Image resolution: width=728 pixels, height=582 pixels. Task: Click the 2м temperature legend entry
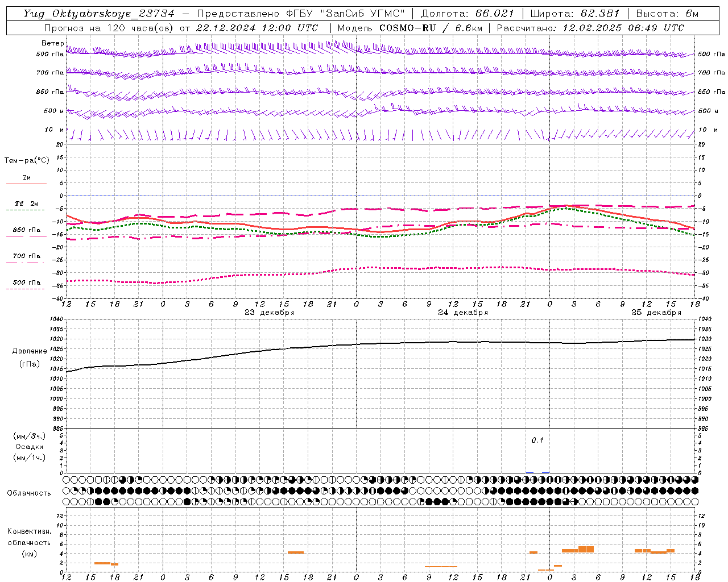[27, 177]
